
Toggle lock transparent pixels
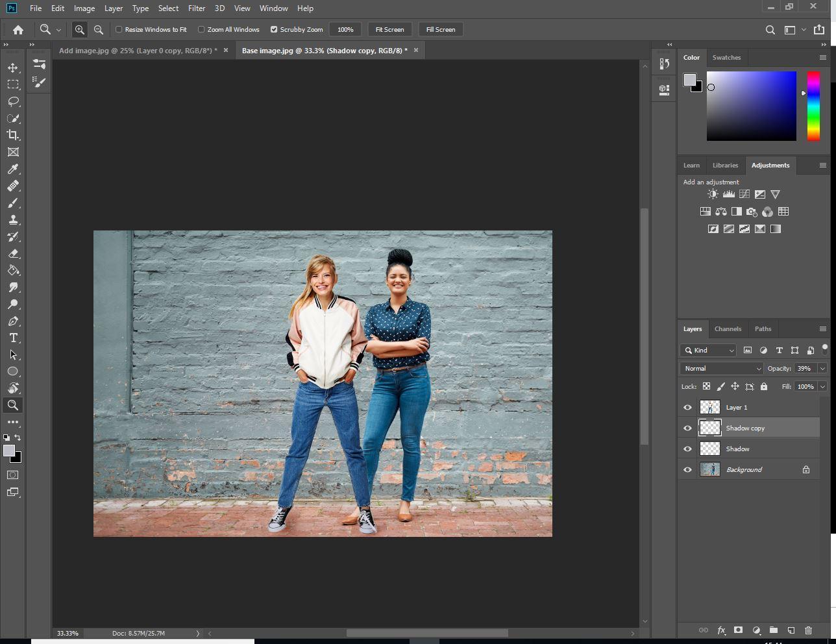(x=706, y=386)
